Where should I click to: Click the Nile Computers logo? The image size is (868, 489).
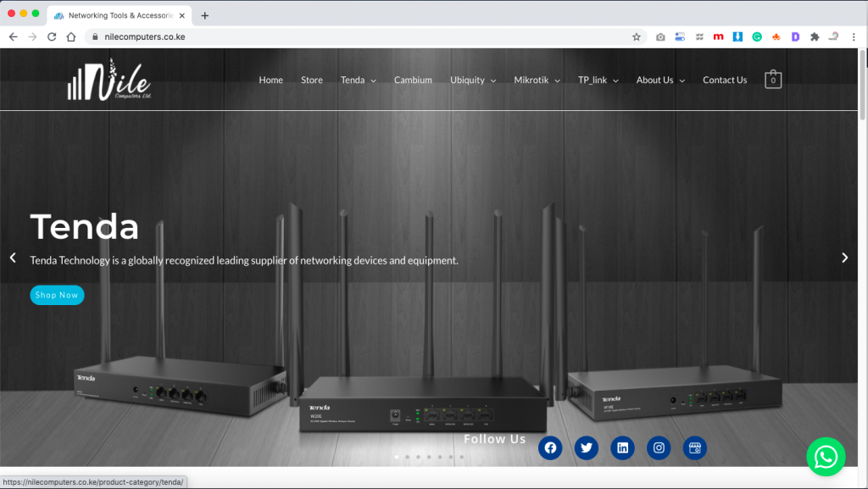pyautogui.click(x=109, y=80)
